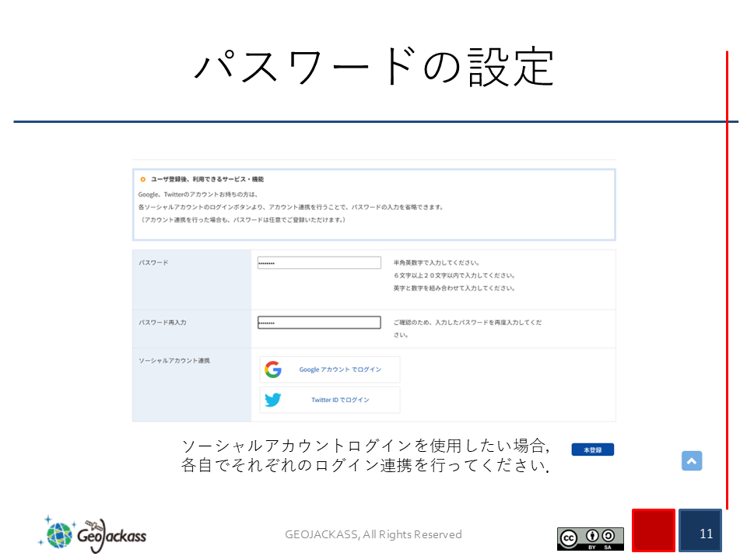The image size is (747, 560).
Task: Select the slide title パスワードの設定
Action: (373, 68)
